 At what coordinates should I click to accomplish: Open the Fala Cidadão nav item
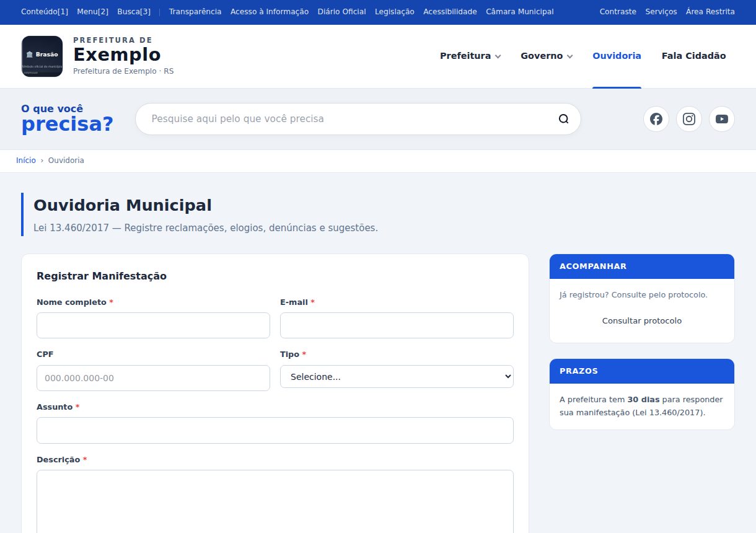693,56
